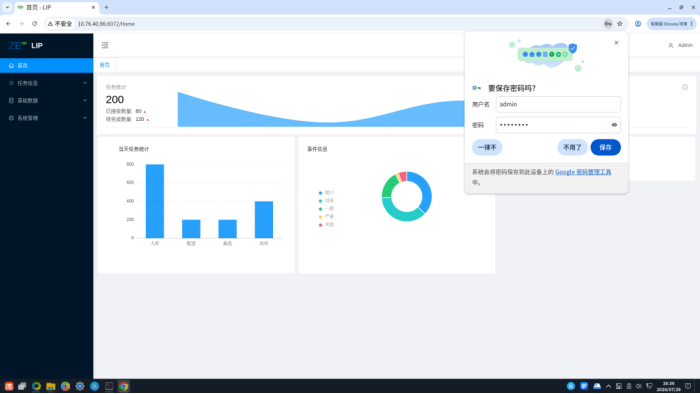The image size is (700, 394).
Task: Toggle the blue first legend item of the donut chart
Action: (326, 193)
